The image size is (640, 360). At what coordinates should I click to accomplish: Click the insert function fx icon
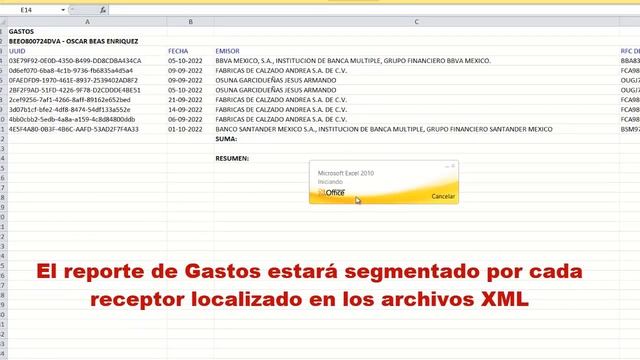coord(102,10)
